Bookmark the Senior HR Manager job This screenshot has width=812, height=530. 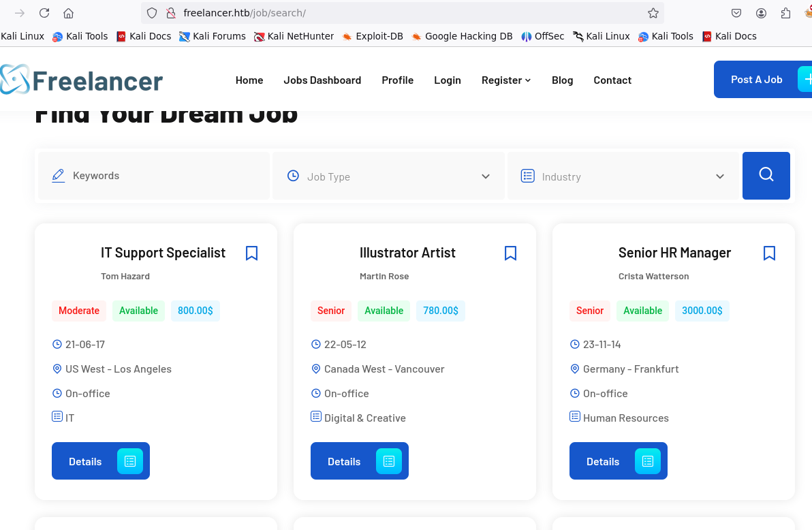tap(770, 253)
